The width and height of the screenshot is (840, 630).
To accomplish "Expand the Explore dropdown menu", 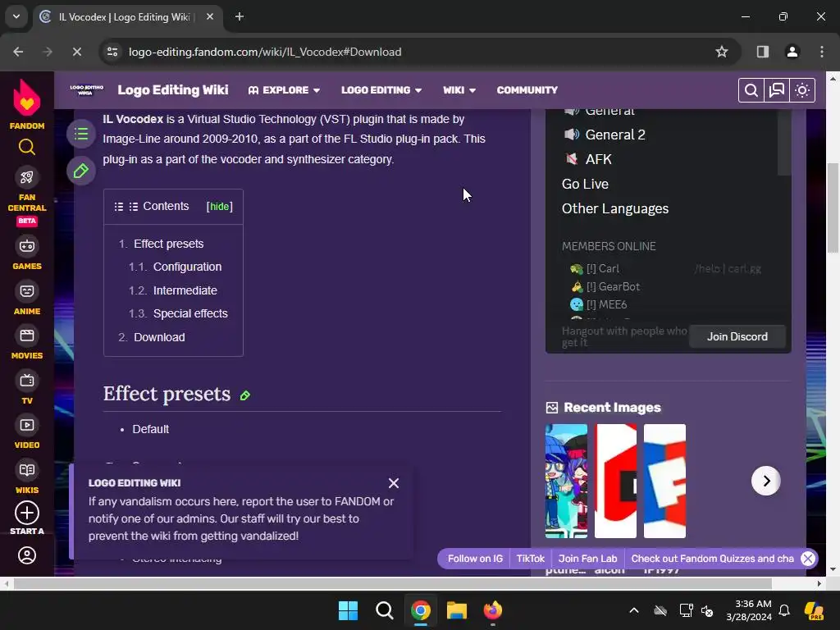I will click(284, 90).
